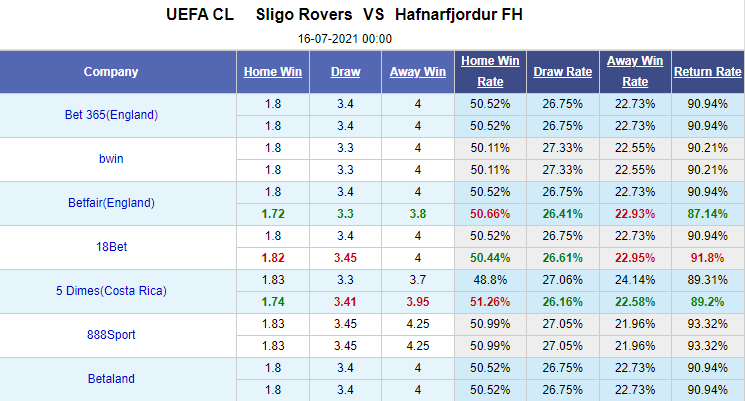
Task: Open the Betaland company link
Action: coord(111,379)
